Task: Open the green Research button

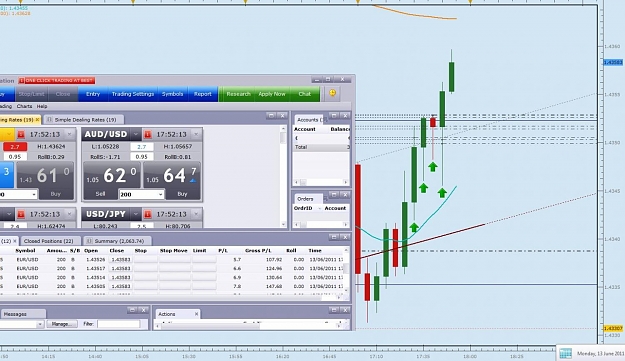Action: [238, 94]
